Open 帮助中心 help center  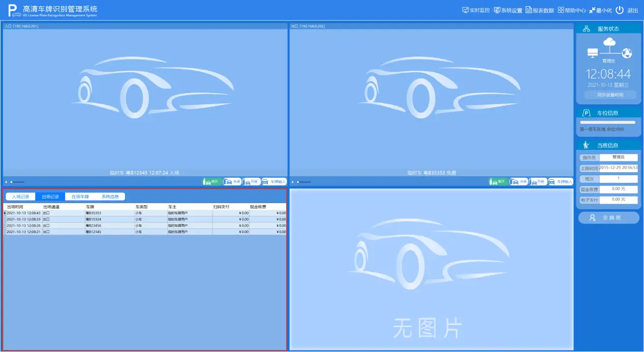571,10
